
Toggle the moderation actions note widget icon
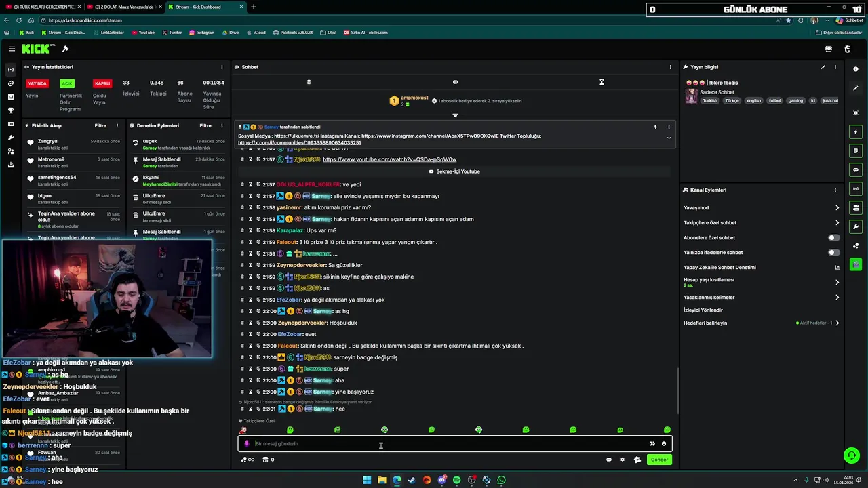coord(856,150)
